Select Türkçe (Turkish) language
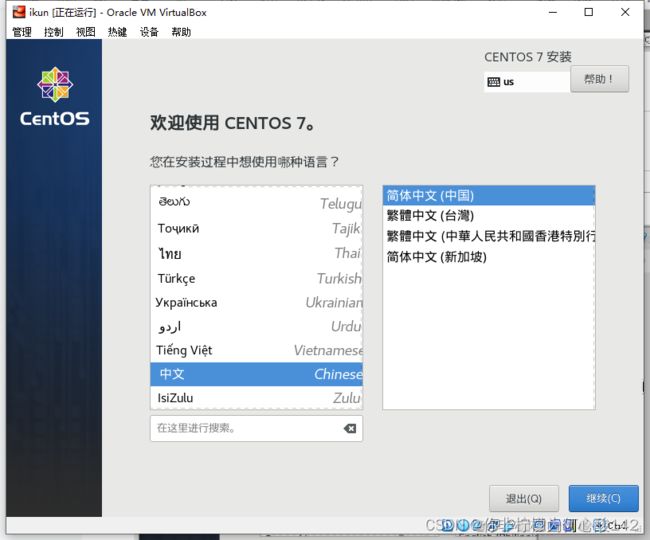650x540 pixels. (x=257, y=278)
